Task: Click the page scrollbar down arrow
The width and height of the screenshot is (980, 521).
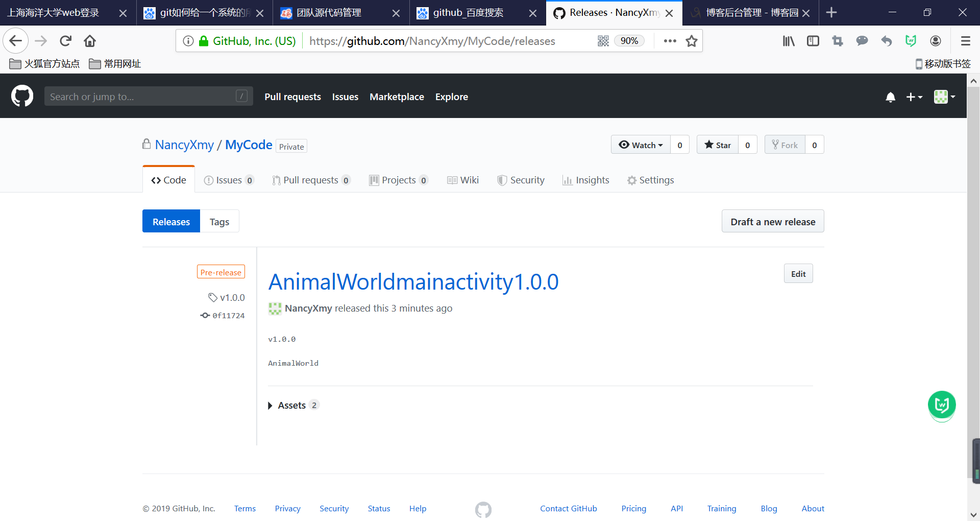Action: tap(973, 515)
